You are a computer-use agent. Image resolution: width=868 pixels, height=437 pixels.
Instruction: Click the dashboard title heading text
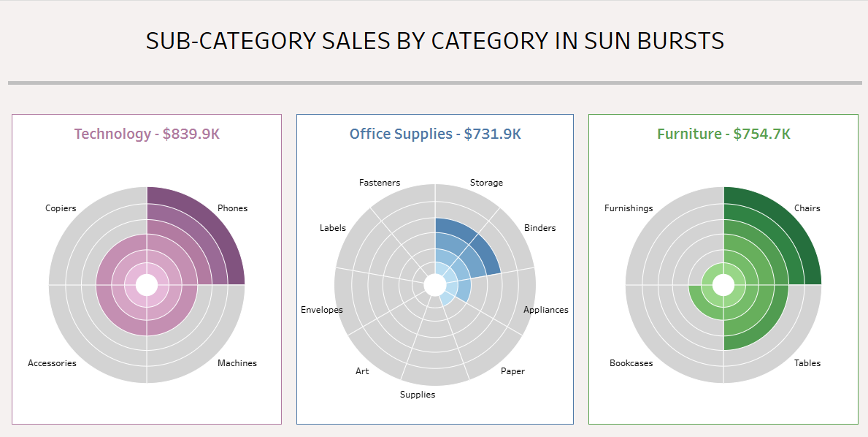[435, 41]
